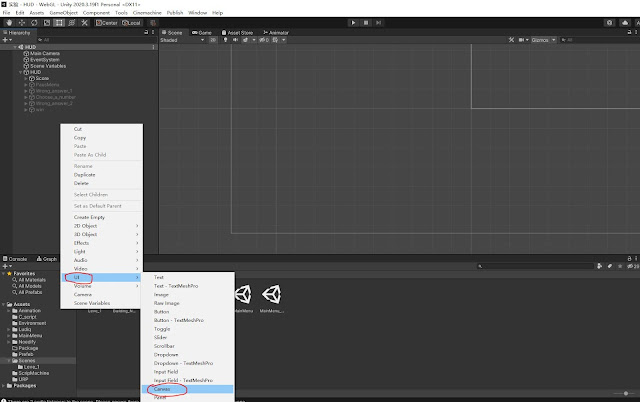Choose Duplicate in context menu
The image size is (640, 402).
84,175
